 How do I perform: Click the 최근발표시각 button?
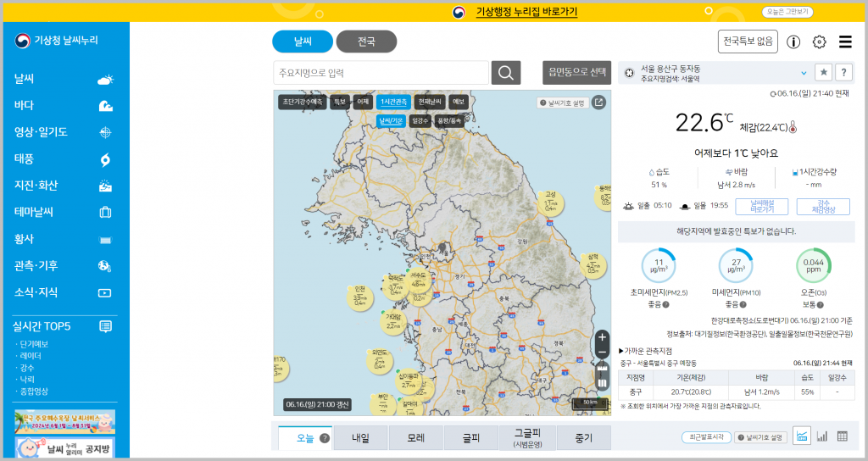[x=706, y=437]
